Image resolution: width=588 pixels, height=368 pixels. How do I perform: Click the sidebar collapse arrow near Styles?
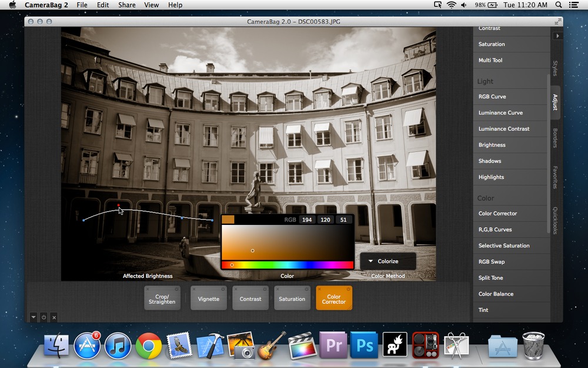tap(557, 36)
